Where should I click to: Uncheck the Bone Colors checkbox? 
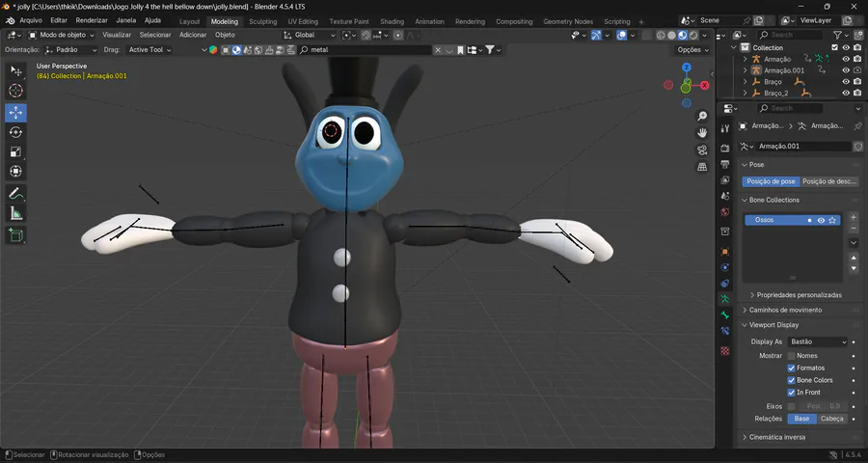(x=791, y=380)
